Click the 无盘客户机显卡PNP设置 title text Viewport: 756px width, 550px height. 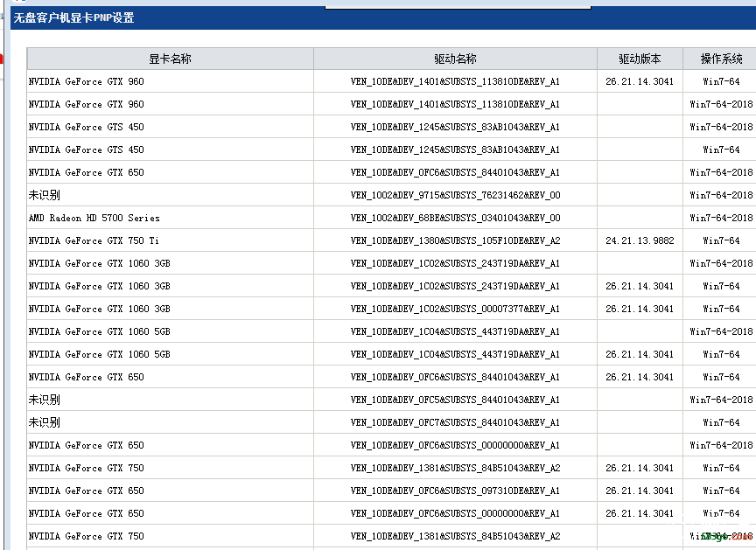tap(73, 17)
